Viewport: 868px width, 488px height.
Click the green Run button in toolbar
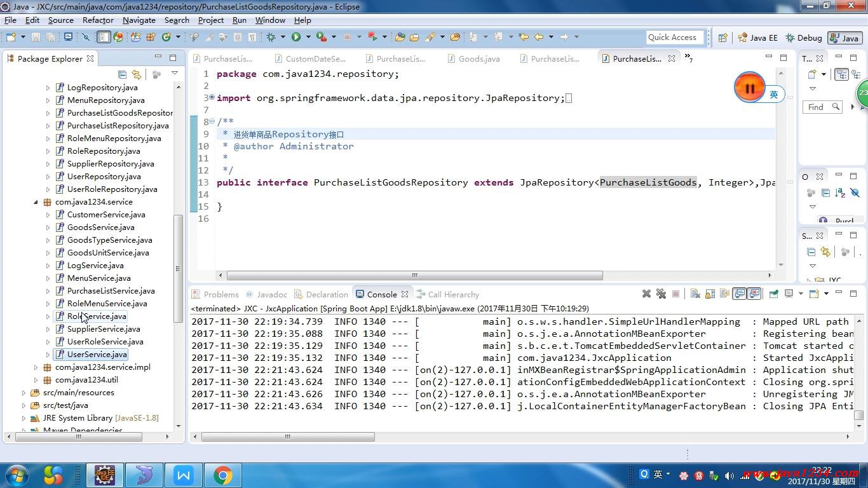point(295,37)
